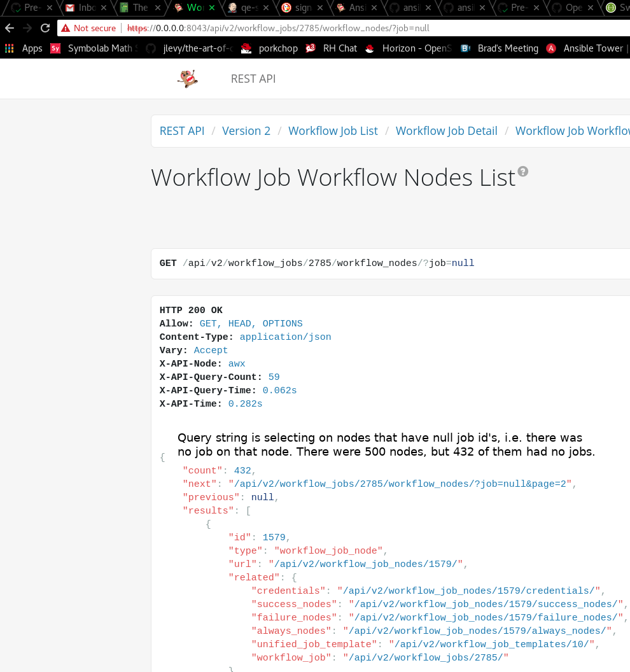Click the X-API-Node value awx
The width and height of the screenshot is (630, 672).
[x=237, y=363]
